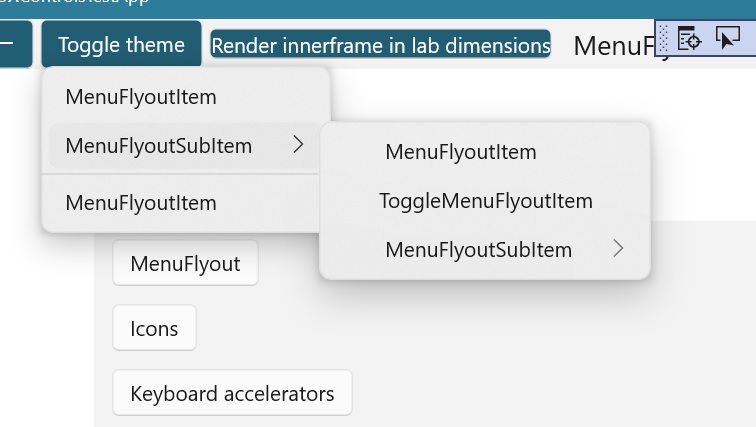Toggle the app theme
The width and height of the screenshot is (756, 427).
point(121,45)
